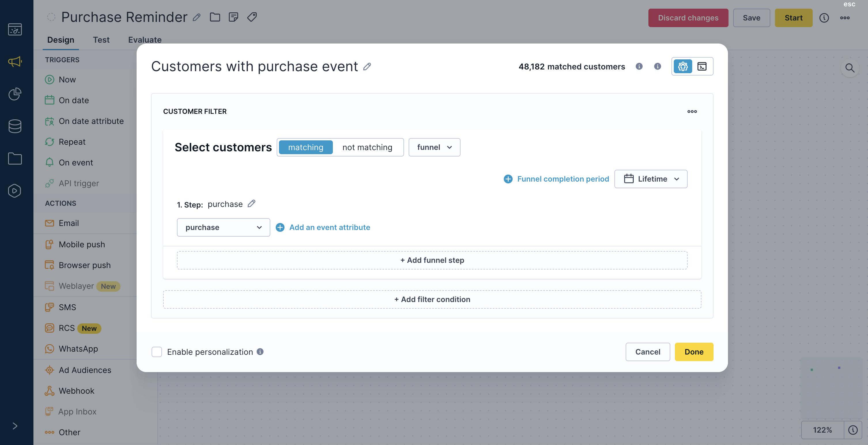This screenshot has width=868, height=445.
Task: Click Add an event attribute link
Action: (x=329, y=227)
